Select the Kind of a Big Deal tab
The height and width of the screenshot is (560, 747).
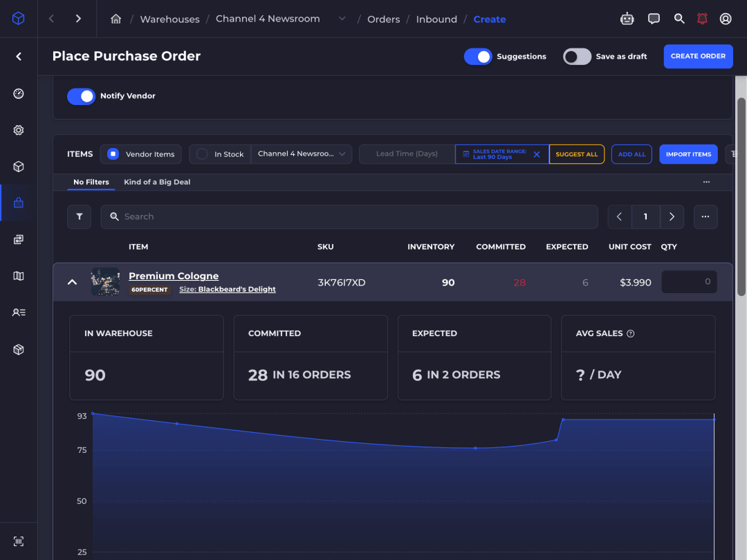(157, 182)
